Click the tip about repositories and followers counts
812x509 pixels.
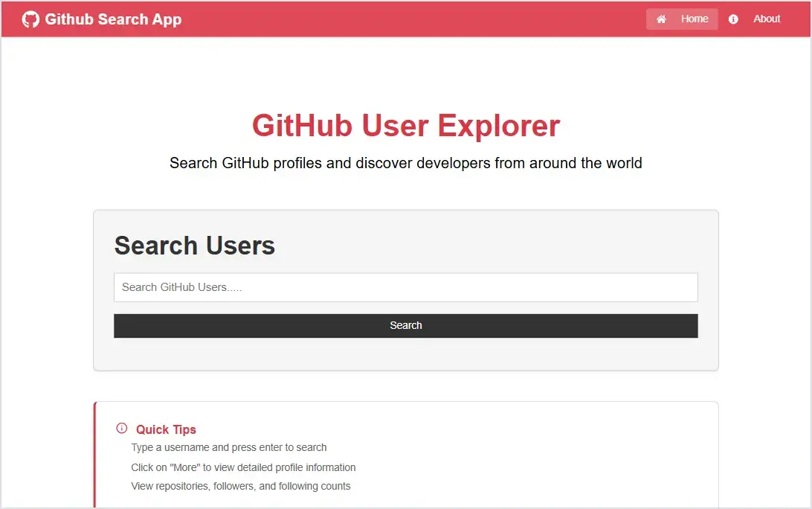[x=241, y=486]
